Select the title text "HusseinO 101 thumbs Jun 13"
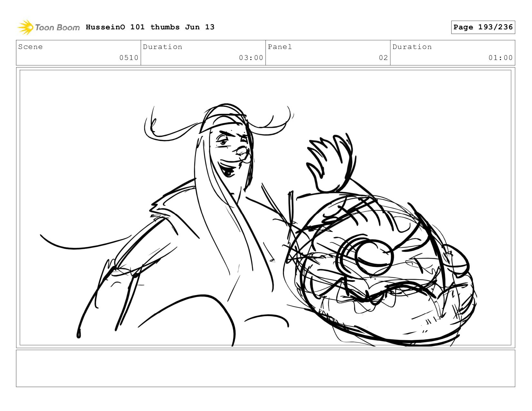 coord(150,27)
